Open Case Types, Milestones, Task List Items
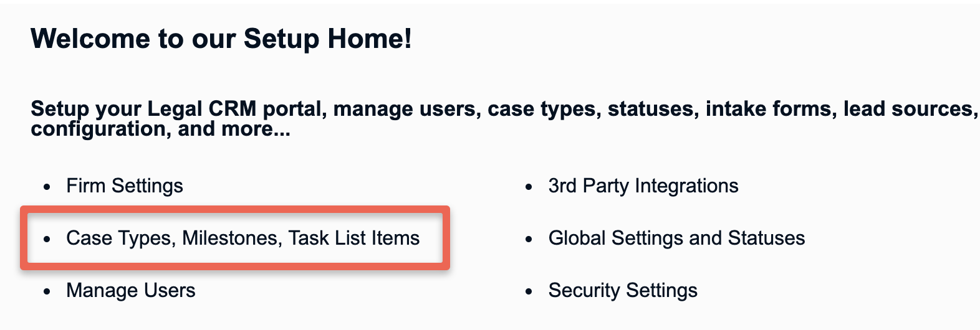The image size is (980, 330). tap(243, 238)
